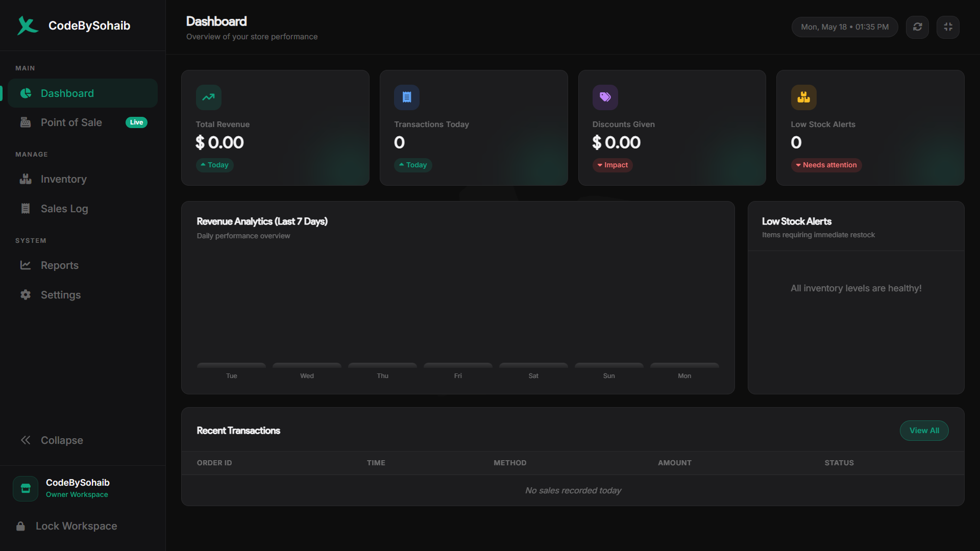Click the TIME column header
This screenshot has height=551, width=980.
tap(376, 463)
